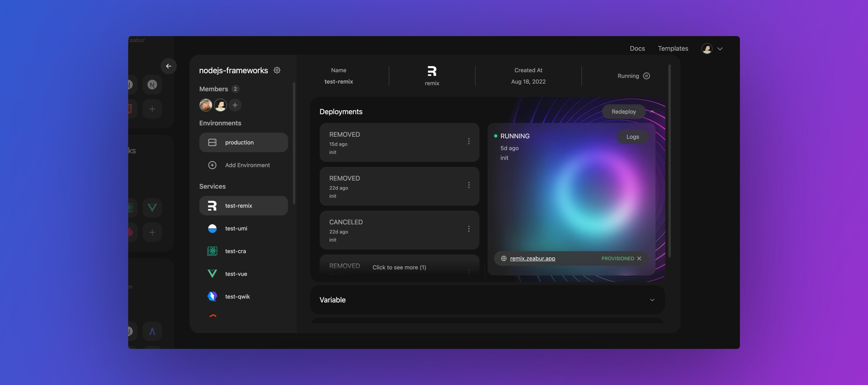
Task: Open options menu for CANCELED deployment
Action: tap(468, 229)
